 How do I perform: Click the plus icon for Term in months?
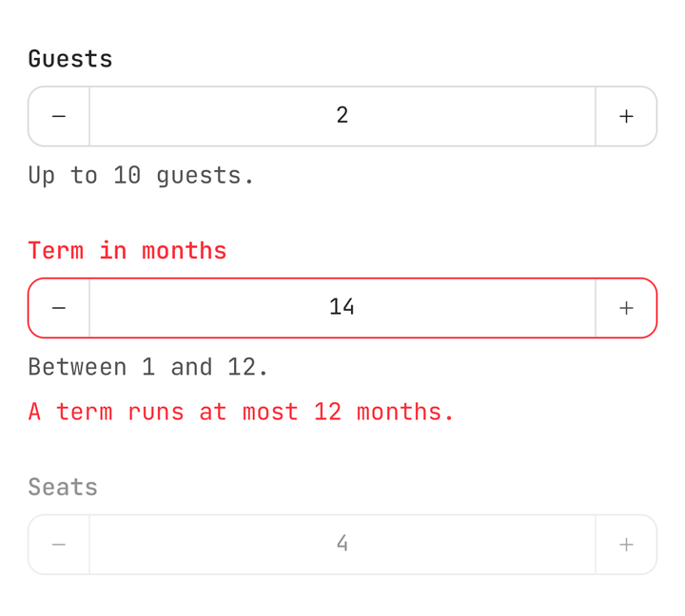pos(626,308)
